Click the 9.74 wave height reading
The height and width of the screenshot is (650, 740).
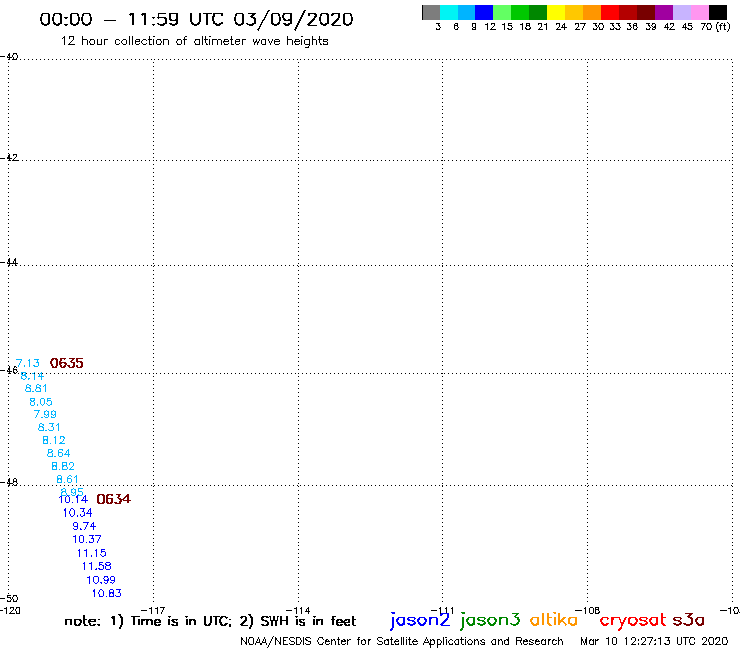(84, 526)
